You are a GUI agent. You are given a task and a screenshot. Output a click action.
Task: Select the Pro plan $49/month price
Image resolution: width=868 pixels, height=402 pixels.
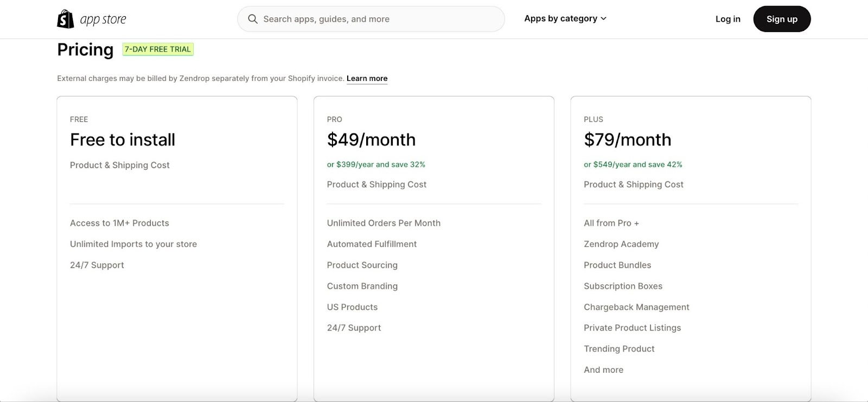click(371, 139)
